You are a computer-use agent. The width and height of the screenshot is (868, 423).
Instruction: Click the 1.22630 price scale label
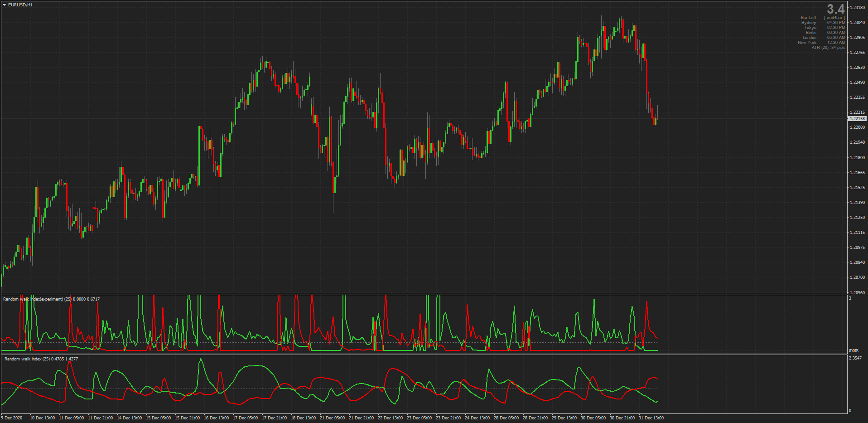[857, 68]
